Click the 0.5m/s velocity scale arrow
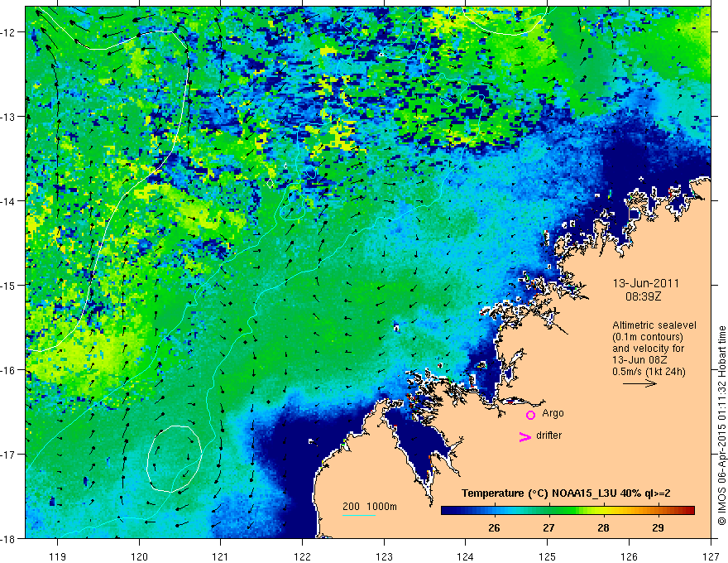 639,383
